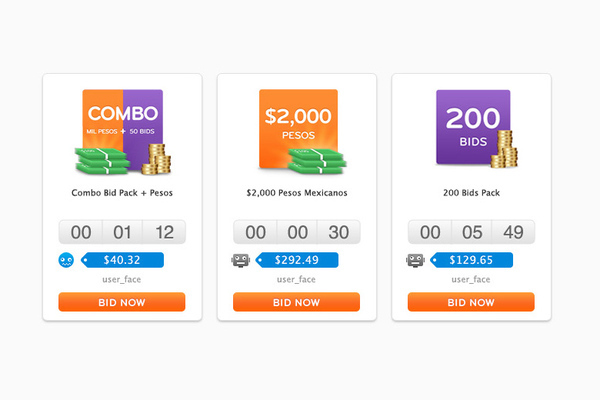Click the robot avatar on $2,000 Pesos card
This screenshot has width=600, height=400.
tap(241, 261)
